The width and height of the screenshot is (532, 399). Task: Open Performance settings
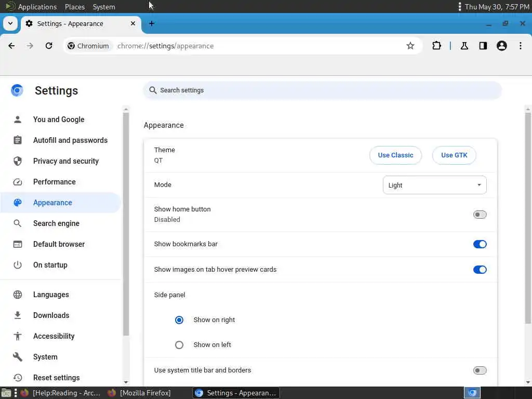[x=54, y=182]
